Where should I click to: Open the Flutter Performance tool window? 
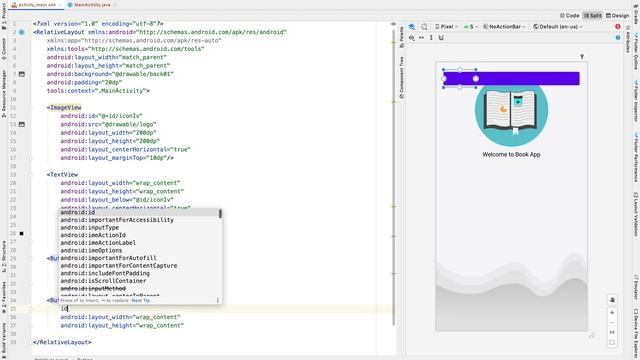point(636,157)
